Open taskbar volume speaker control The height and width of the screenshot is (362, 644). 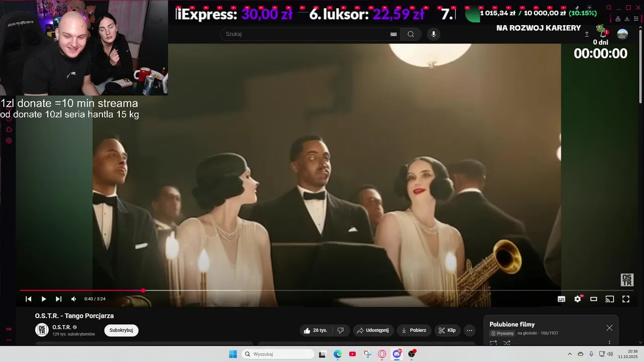tap(610, 354)
